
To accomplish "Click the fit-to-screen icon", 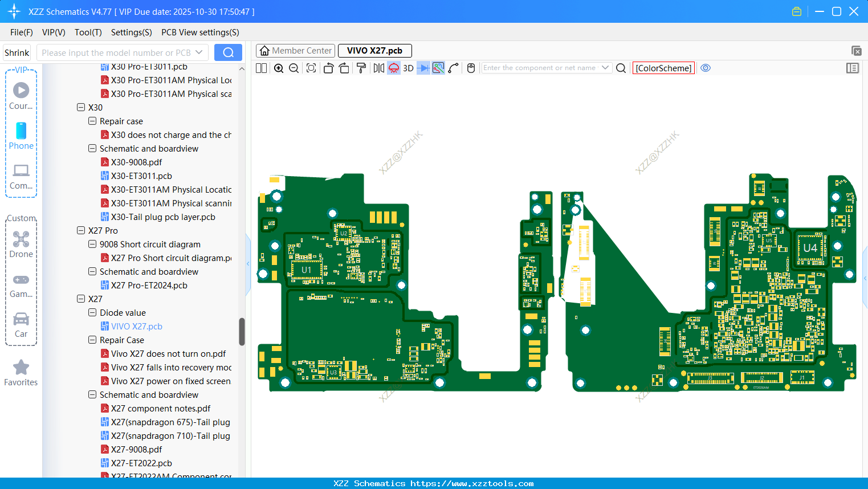I will pos(311,68).
